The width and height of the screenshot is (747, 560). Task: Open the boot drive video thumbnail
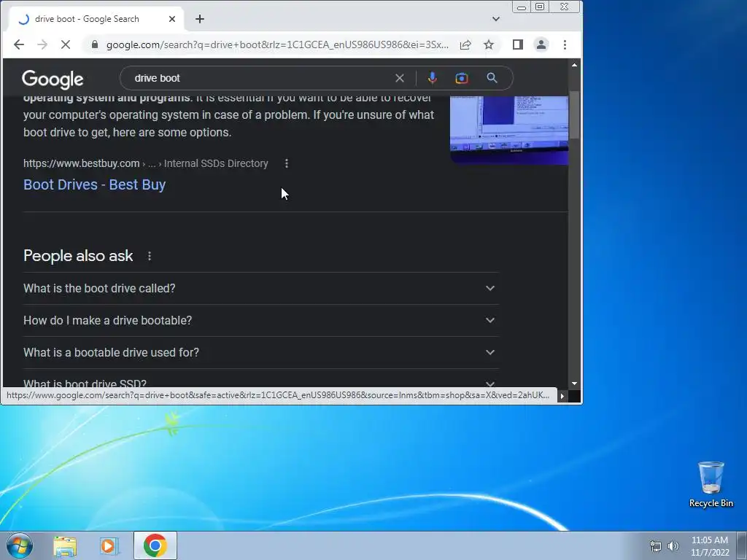tap(509, 130)
